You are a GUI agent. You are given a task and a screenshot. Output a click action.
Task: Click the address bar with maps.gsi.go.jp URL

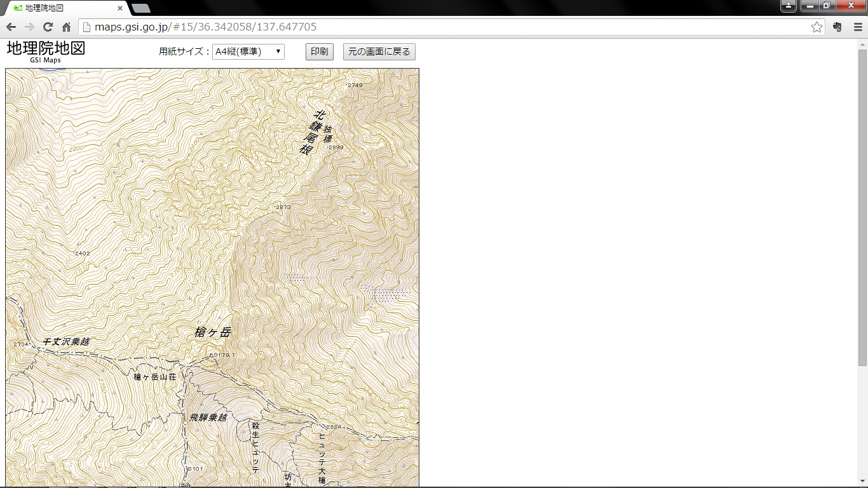click(x=452, y=27)
